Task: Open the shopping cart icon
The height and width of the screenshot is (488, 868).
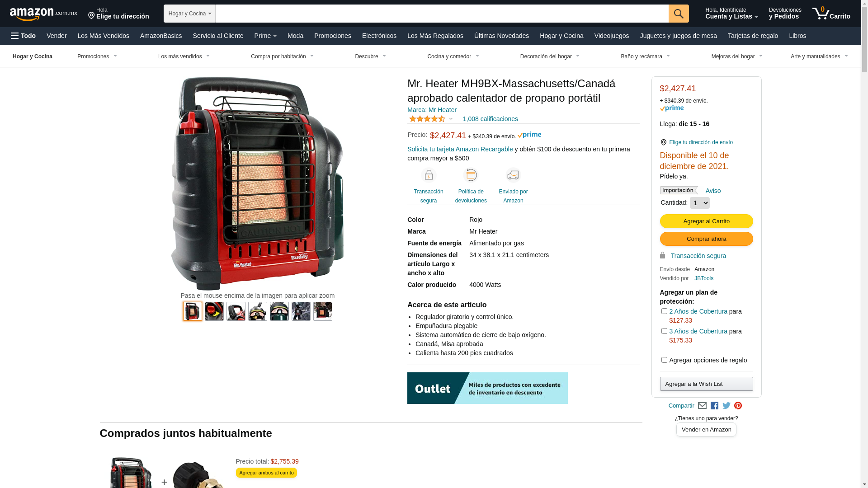Action: click(x=831, y=14)
